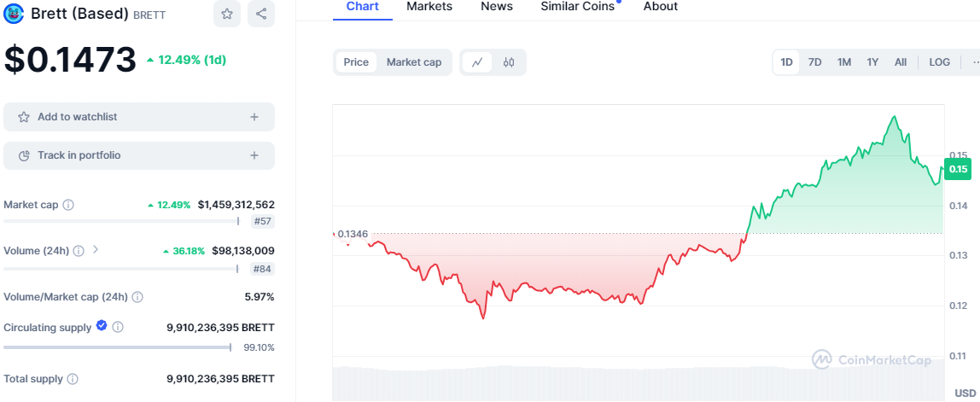Click the share icon beside the star
Screen dimensions: 980x402
[x=261, y=14]
